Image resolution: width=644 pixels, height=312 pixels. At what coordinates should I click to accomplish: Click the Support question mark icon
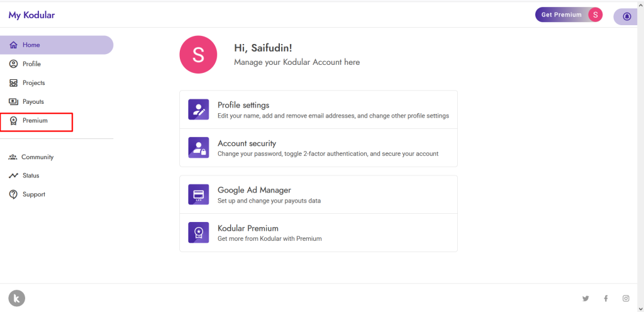[x=14, y=194]
